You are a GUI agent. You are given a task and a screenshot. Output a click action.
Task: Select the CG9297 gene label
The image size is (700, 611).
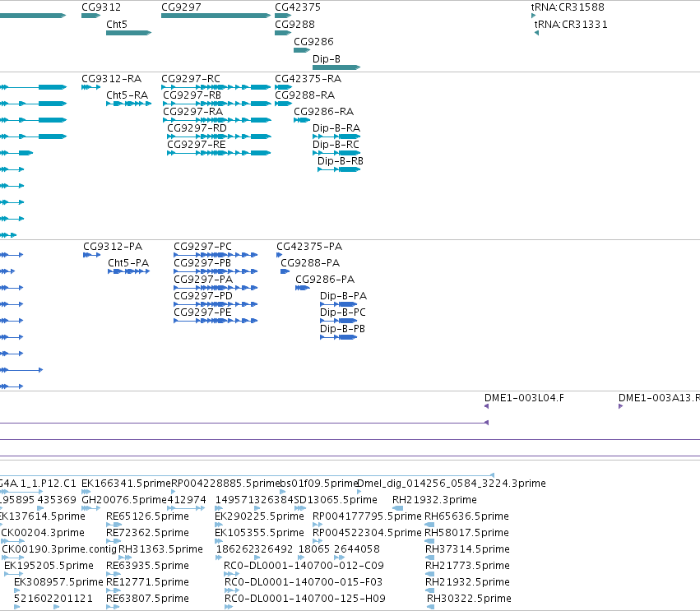click(x=181, y=7)
